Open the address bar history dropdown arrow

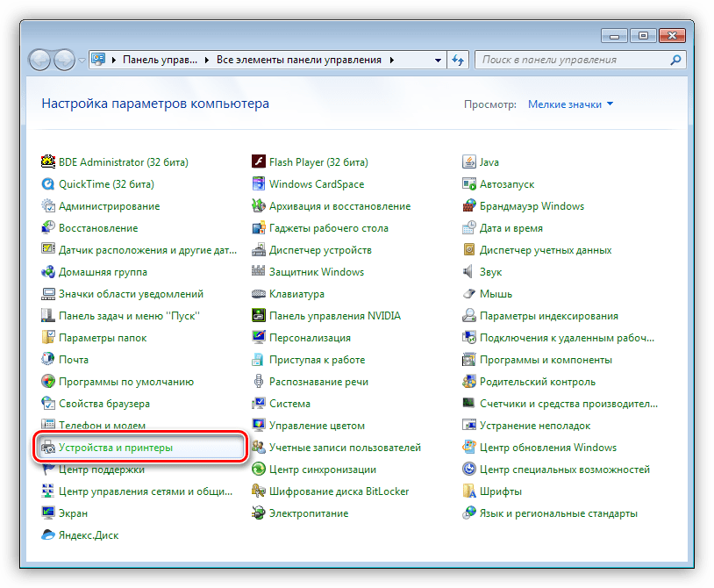point(439,60)
